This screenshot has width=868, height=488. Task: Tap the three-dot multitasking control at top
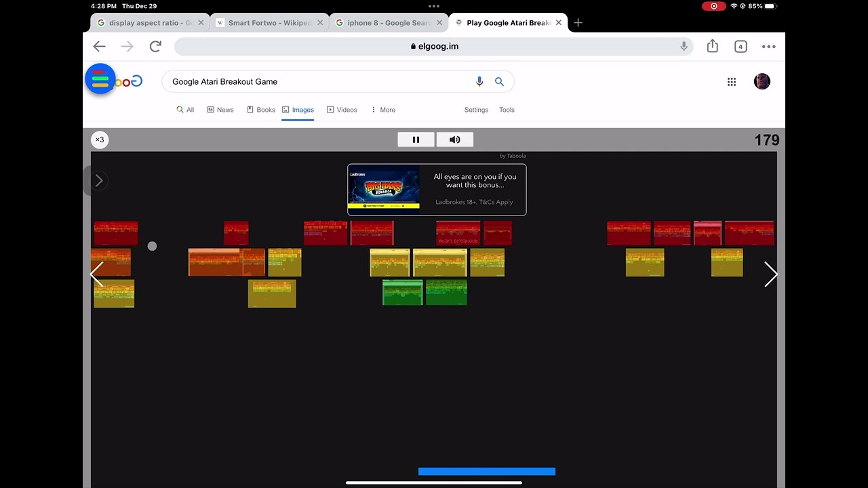point(434,6)
